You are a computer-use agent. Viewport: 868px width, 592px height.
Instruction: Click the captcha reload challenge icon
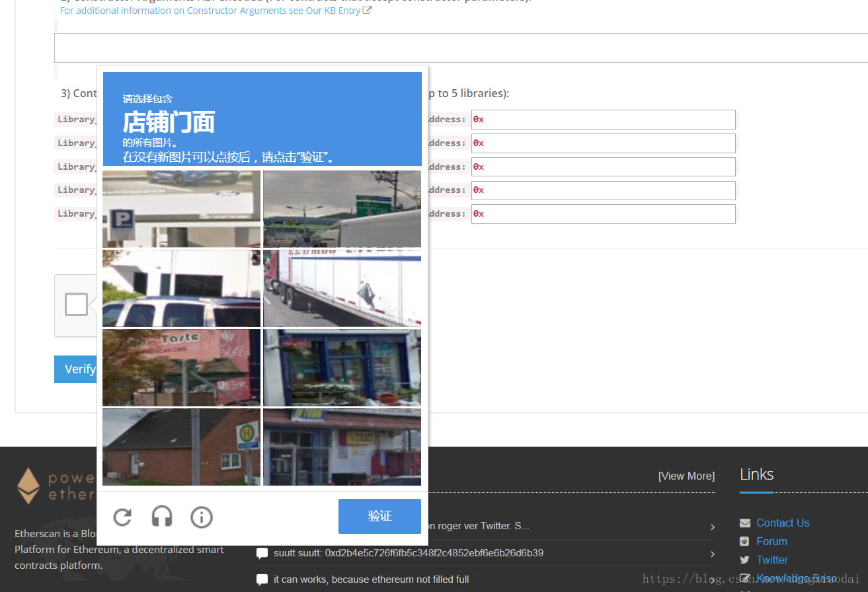tap(122, 517)
